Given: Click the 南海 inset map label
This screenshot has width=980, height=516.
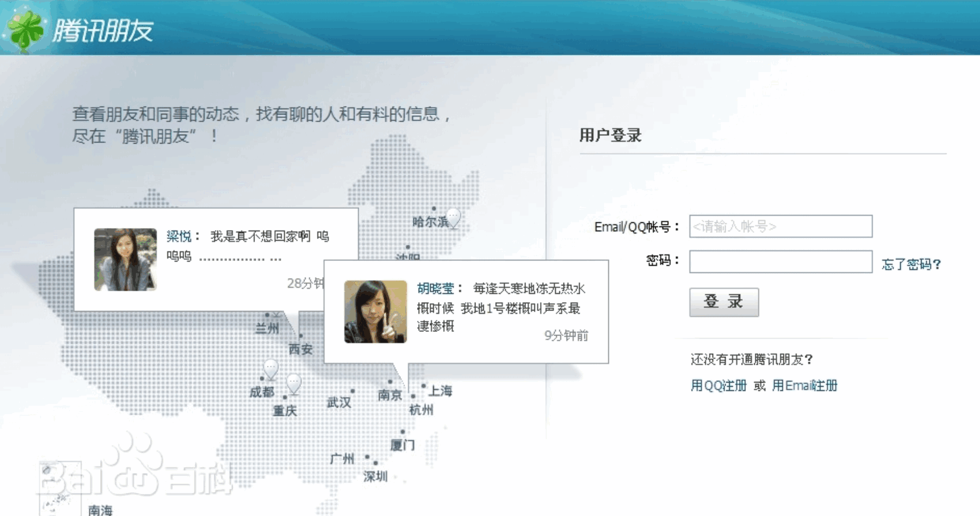Looking at the screenshot, I should 100,510.
